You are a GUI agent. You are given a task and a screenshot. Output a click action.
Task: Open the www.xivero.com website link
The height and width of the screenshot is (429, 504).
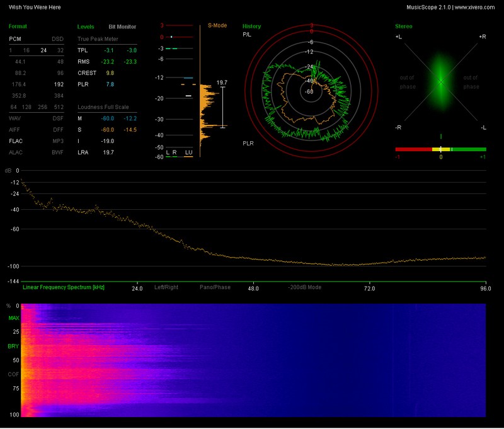click(475, 6)
